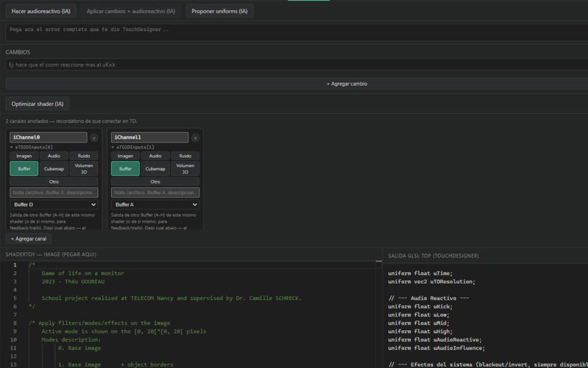Image resolution: width=588 pixels, height=368 pixels.
Task: Toggle Buffer type for iChannel1
Action: [125, 169]
